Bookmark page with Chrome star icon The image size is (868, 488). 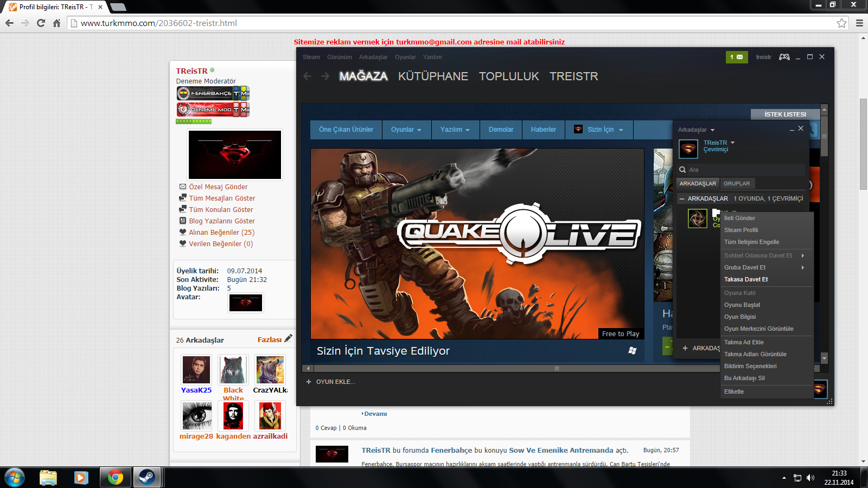click(x=841, y=23)
